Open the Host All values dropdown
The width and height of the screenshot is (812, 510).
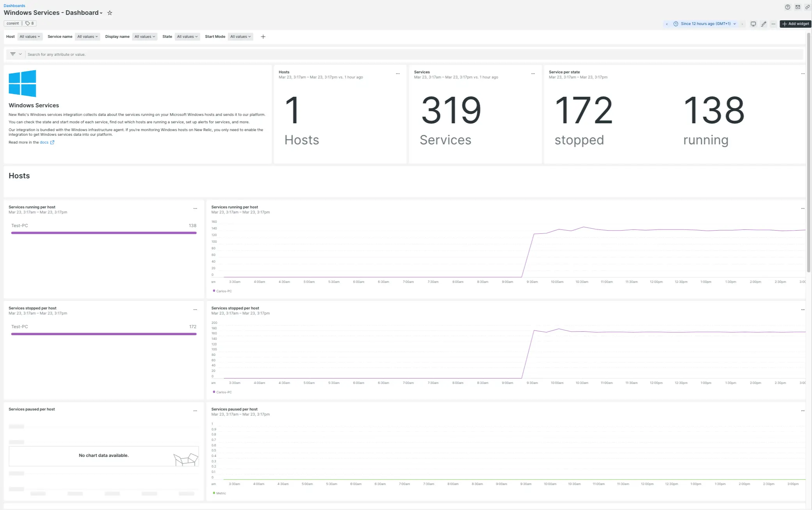pyautogui.click(x=30, y=36)
